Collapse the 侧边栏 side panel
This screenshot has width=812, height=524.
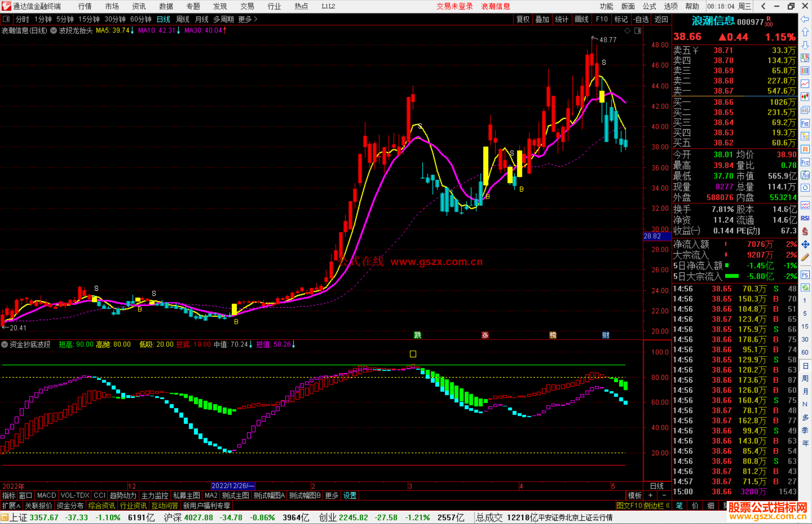[x=657, y=506]
